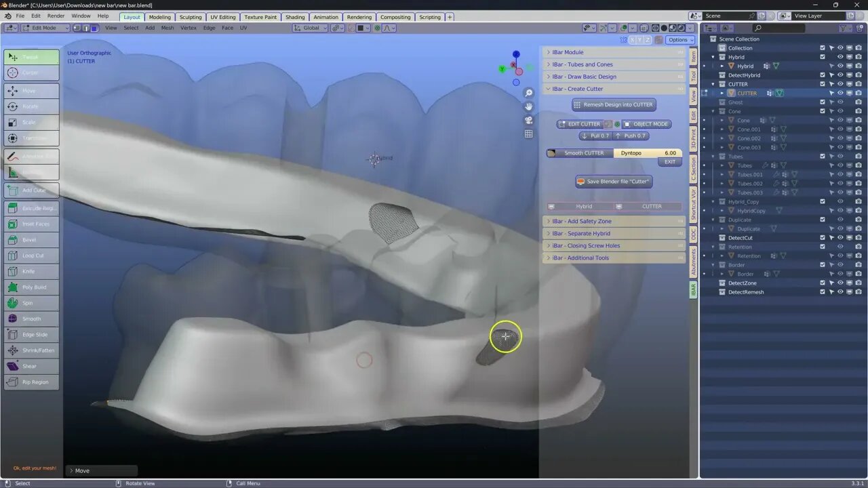Toggle visibility of the Cone.001 object
868x488 pixels.
pos(840,129)
